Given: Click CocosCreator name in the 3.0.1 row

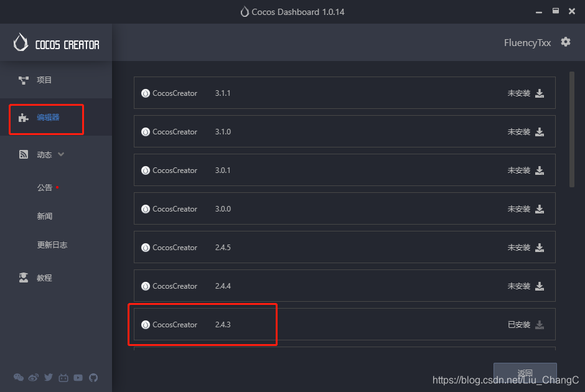Looking at the screenshot, I should coord(175,170).
